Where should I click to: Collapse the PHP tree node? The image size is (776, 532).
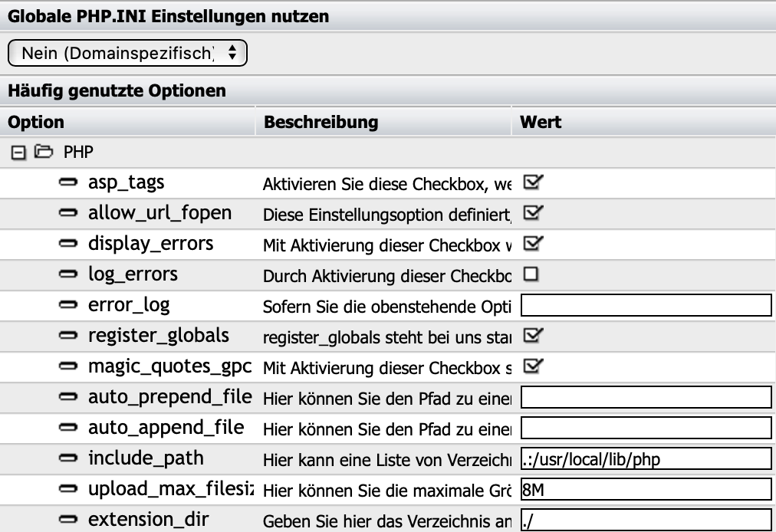(18, 153)
